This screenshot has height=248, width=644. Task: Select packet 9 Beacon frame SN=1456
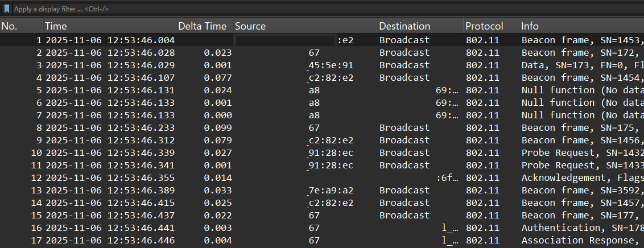point(322,140)
